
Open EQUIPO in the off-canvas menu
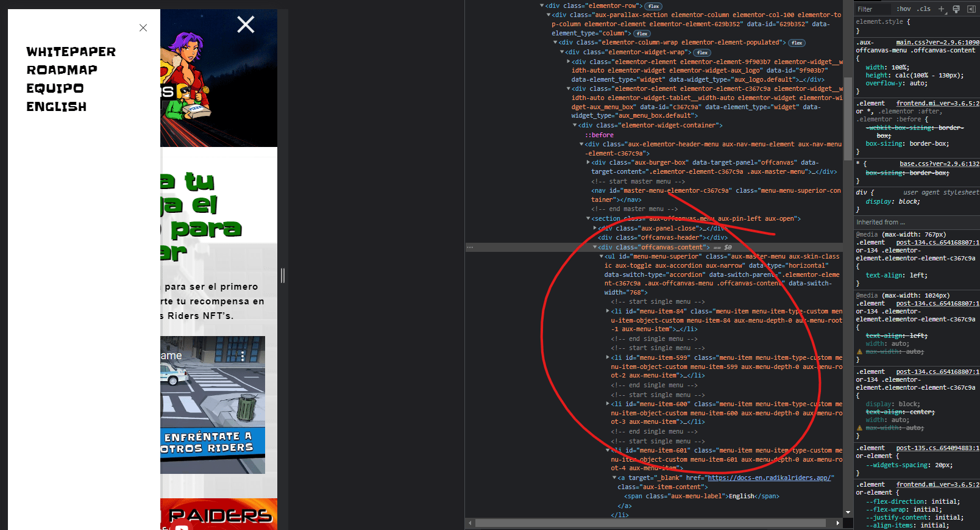click(x=55, y=88)
